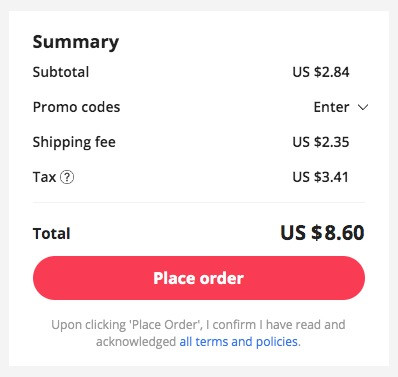Select the Enter promo code text
The width and height of the screenshot is (398, 377).
(x=331, y=107)
